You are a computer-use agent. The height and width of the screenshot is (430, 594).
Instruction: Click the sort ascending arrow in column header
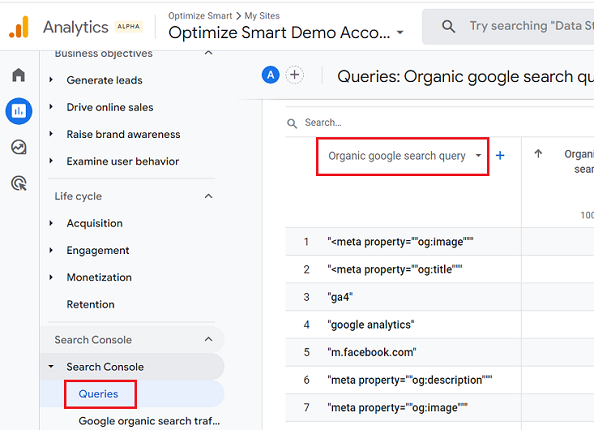click(x=538, y=153)
